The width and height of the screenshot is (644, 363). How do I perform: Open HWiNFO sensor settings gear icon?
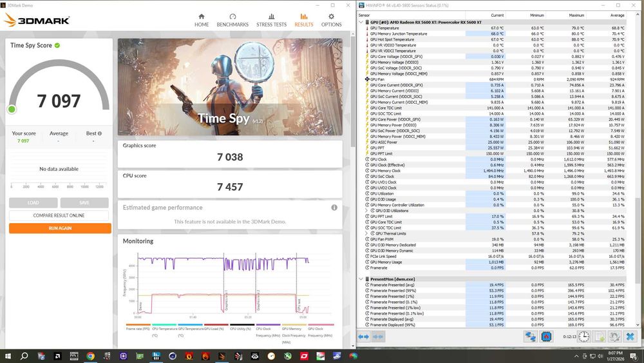614,337
